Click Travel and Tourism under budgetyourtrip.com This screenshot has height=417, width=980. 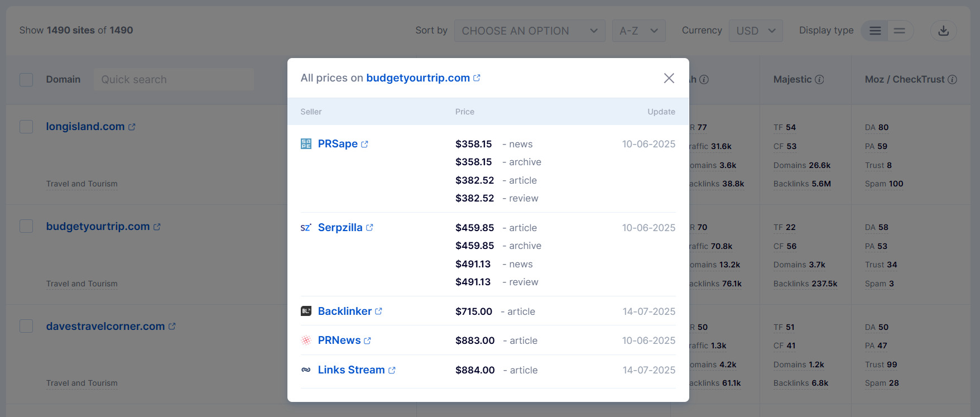[82, 284]
